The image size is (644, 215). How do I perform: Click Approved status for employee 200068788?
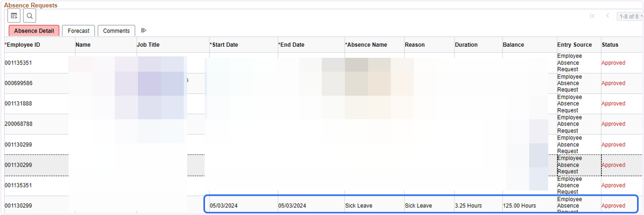[x=613, y=124]
